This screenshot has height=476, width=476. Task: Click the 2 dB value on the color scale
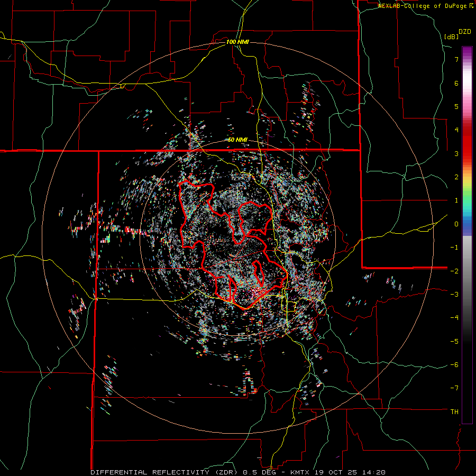(x=456, y=177)
